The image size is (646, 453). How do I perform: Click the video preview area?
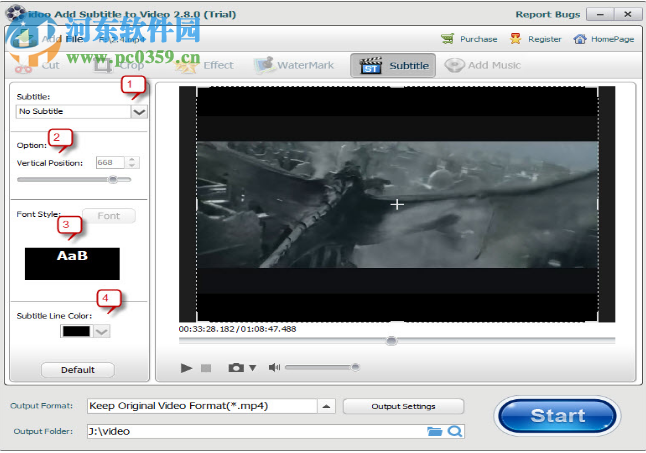(x=397, y=204)
